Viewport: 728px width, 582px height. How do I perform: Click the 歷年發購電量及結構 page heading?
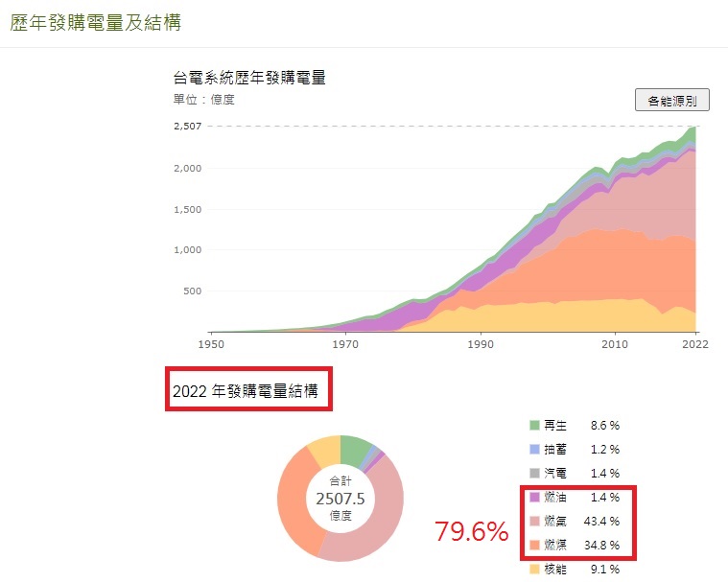coord(95,22)
